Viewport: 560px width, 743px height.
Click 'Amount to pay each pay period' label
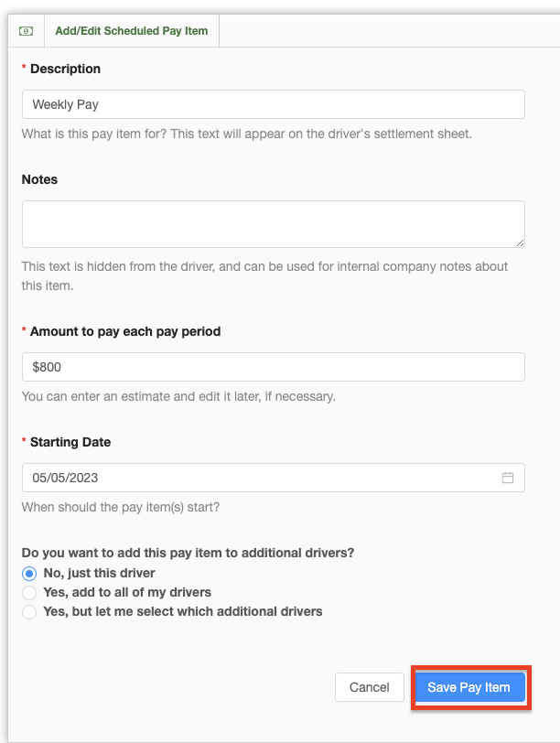tap(124, 331)
